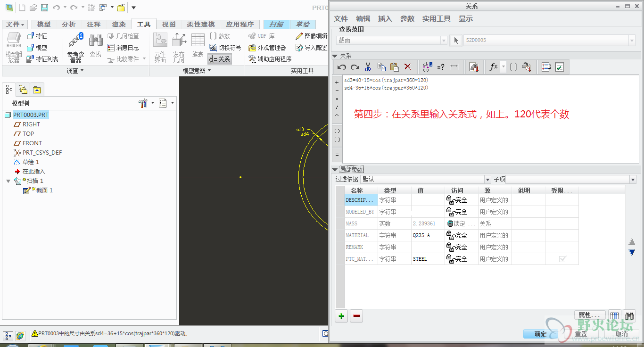This screenshot has height=347, width=644.
Task: Click the d= 关系 relations ribbon button
Action: (x=220, y=59)
